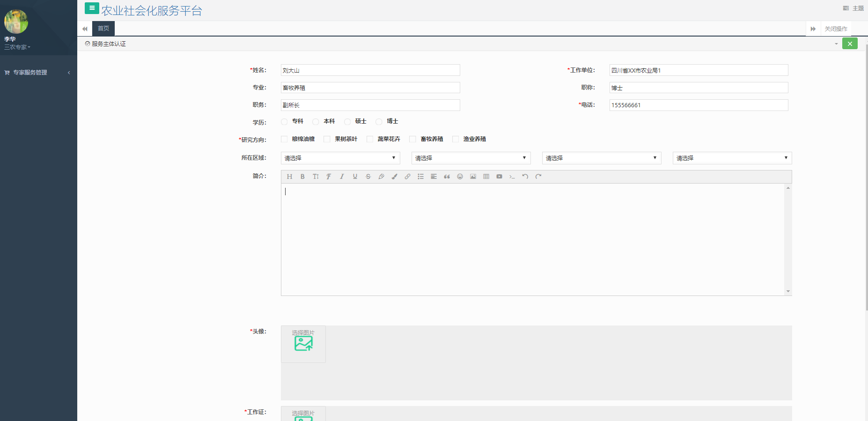This screenshot has width=868, height=421.
Task: Toggle bold formatting in the editor
Action: 302,177
